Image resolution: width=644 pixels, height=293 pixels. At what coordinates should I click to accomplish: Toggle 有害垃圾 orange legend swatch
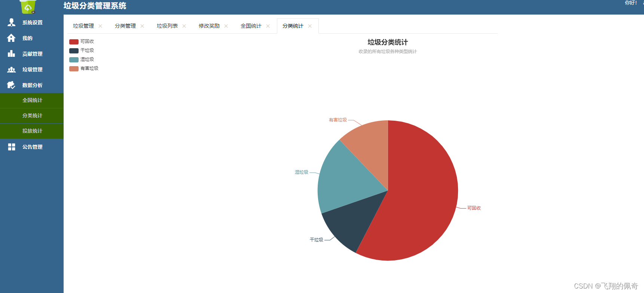[74, 68]
